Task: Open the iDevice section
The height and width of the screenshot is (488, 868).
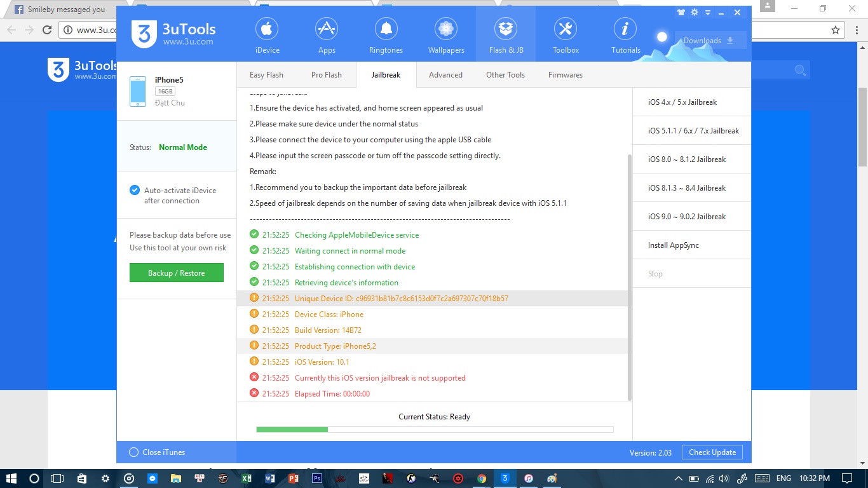Action: coord(268,35)
